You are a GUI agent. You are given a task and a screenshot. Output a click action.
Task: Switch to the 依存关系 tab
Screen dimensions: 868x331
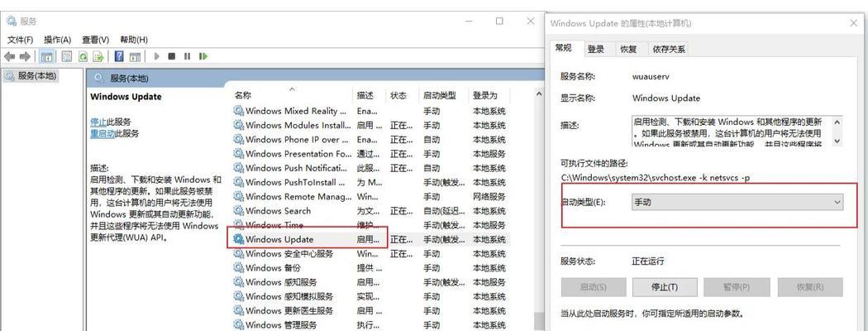[x=669, y=50]
